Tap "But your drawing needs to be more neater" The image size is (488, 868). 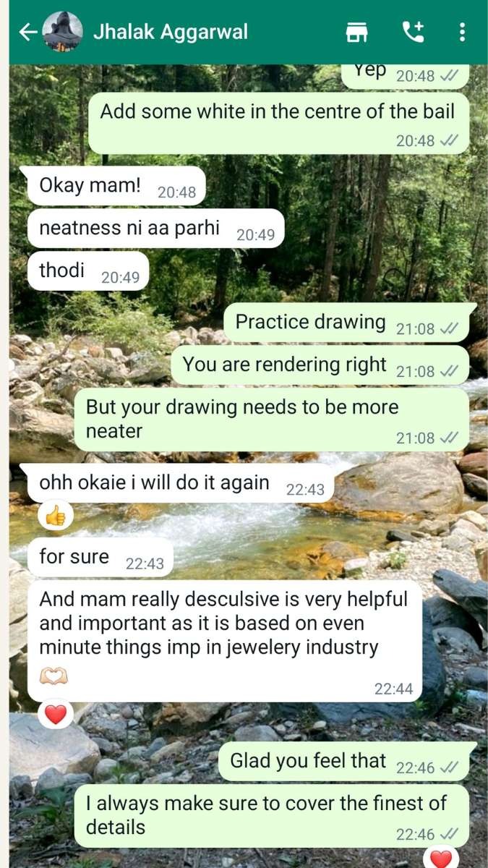click(272, 420)
